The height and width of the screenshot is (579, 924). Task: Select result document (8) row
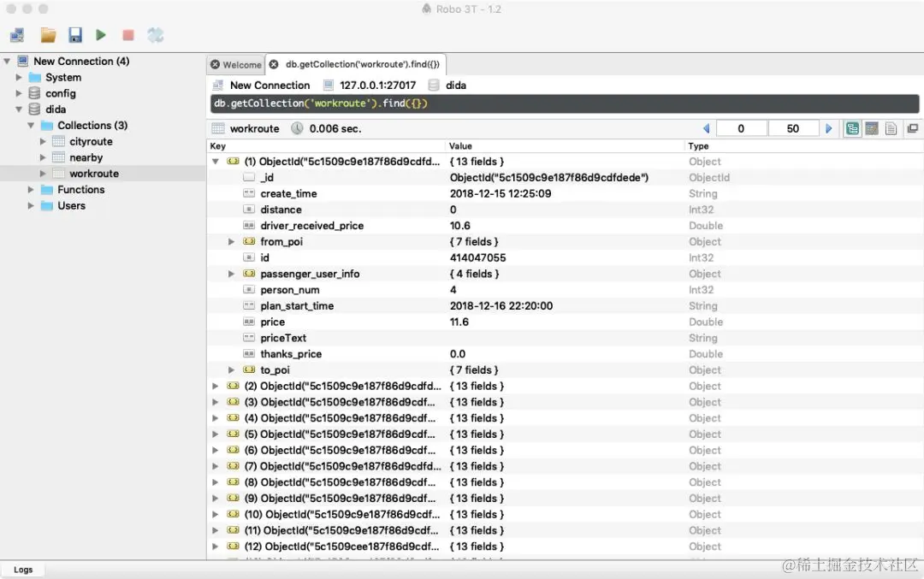[x=565, y=482]
